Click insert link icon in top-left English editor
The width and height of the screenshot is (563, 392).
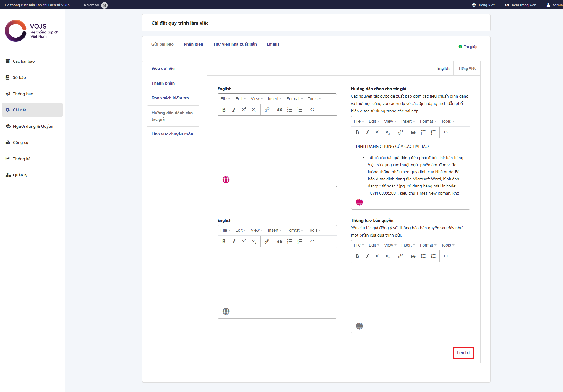[267, 110]
